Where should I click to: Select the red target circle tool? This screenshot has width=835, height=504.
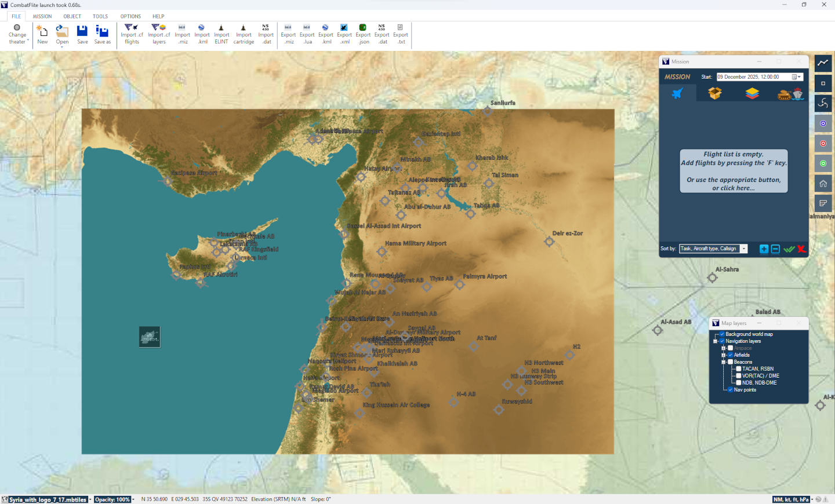[x=823, y=144]
